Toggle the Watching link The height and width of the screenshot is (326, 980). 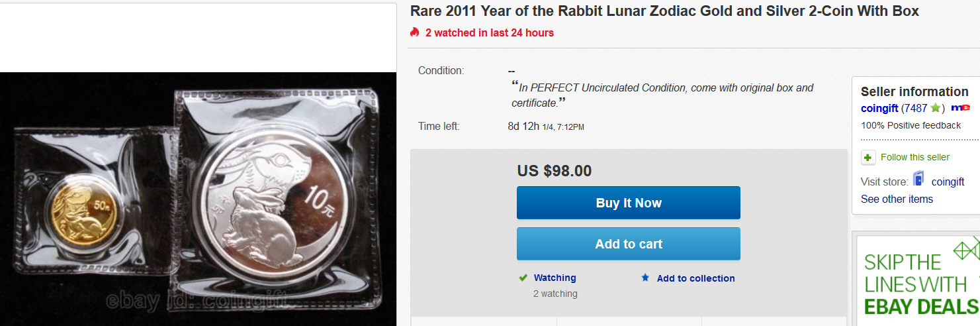[x=555, y=278]
